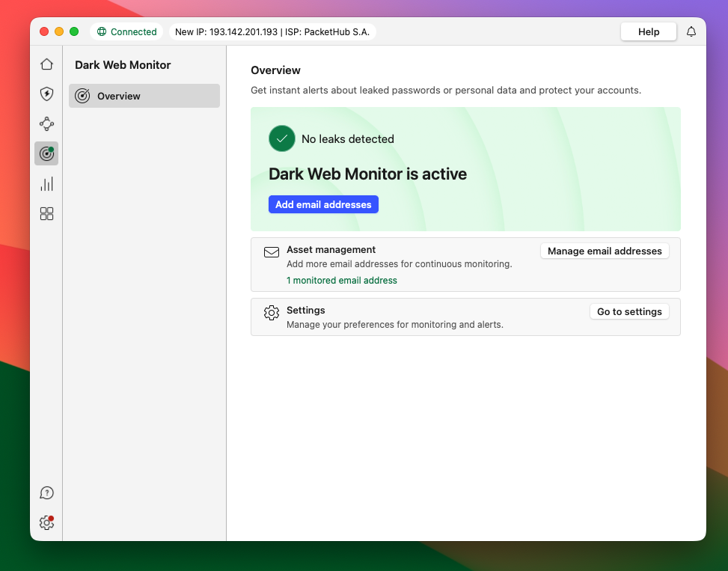Viewport: 728px width, 571px height.
Task: Show notifications via the bell icon
Action: coord(691,31)
